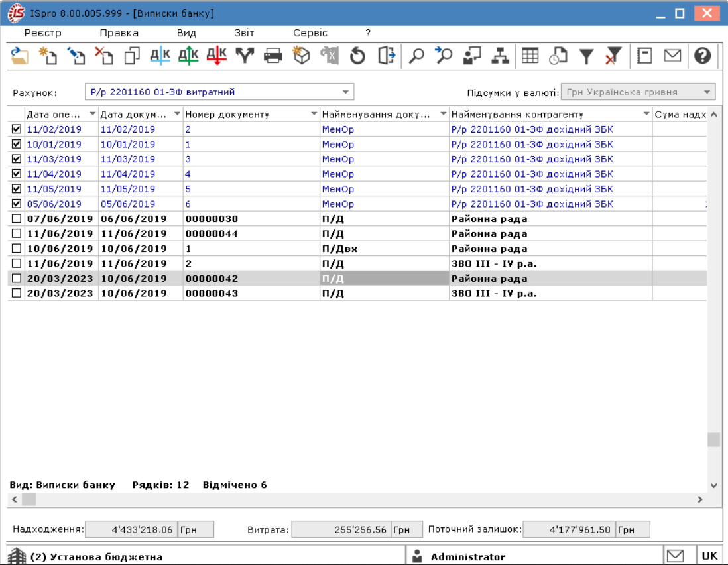
Task: Click the edit document pencil icon
Action: click(x=76, y=56)
